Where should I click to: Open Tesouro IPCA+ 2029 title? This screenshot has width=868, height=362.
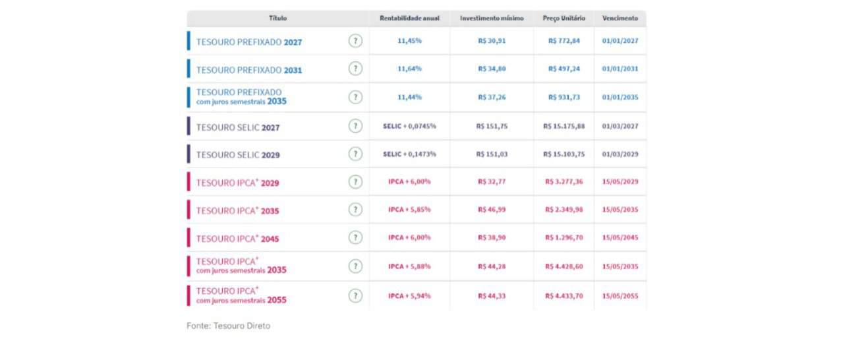pos(237,183)
